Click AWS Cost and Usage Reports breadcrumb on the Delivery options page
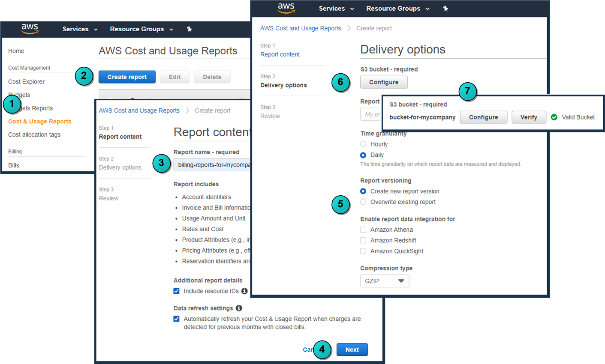Image resolution: width=605 pixels, height=364 pixels. pos(301,28)
